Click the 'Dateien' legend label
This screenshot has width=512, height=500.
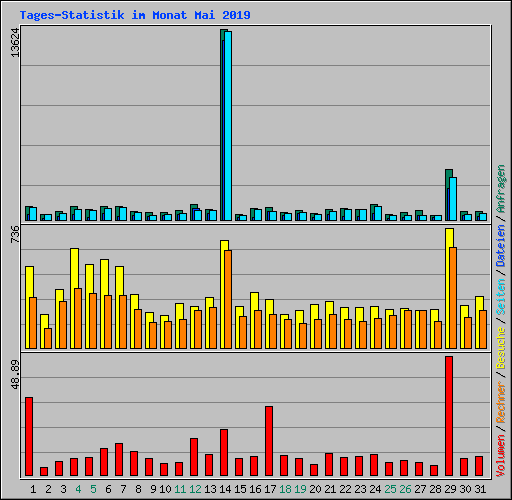click(x=501, y=246)
